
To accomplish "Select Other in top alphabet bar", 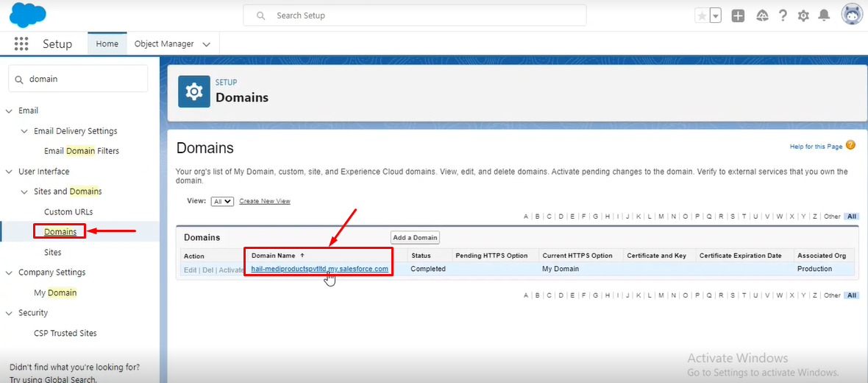I will pyautogui.click(x=832, y=217).
